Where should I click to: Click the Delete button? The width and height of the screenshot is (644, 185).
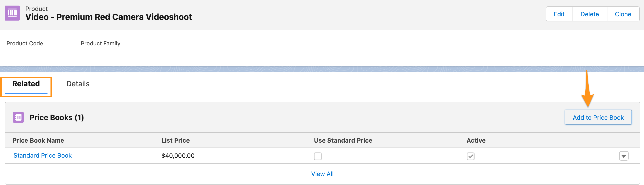(x=589, y=14)
